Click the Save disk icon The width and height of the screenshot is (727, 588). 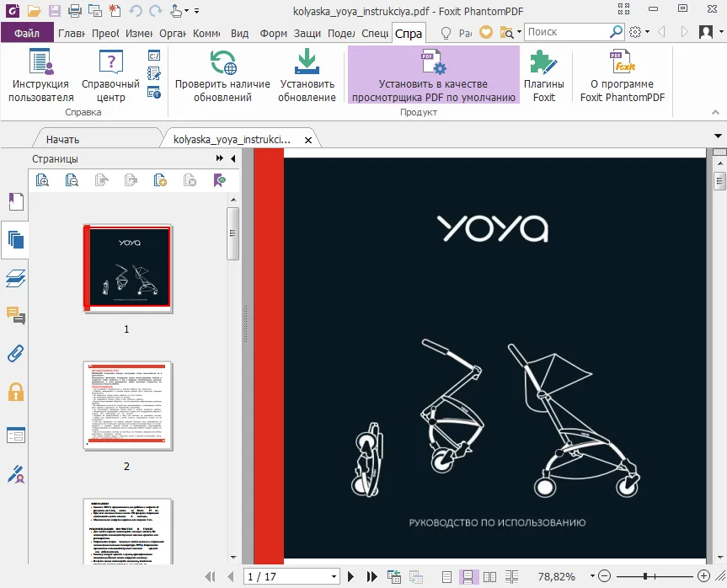point(54,10)
